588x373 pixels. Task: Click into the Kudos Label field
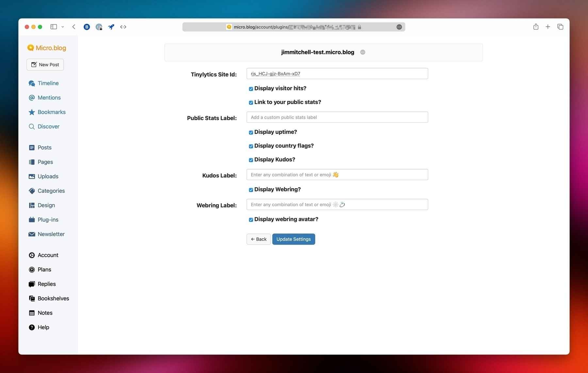point(337,175)
